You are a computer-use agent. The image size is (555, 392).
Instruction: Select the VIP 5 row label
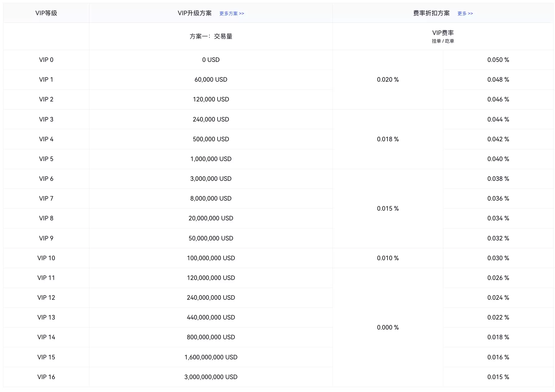coord(46,159)
